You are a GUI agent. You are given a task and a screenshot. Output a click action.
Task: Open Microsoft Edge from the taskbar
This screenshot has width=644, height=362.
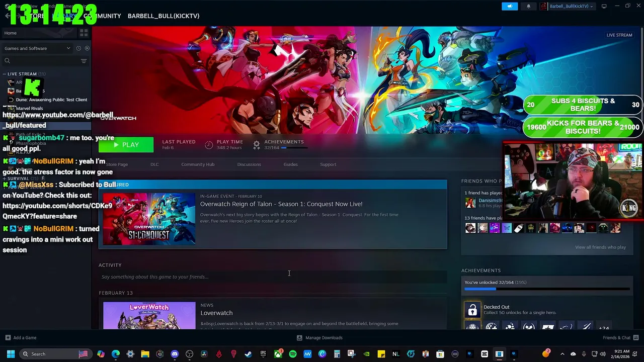point(116,354)
